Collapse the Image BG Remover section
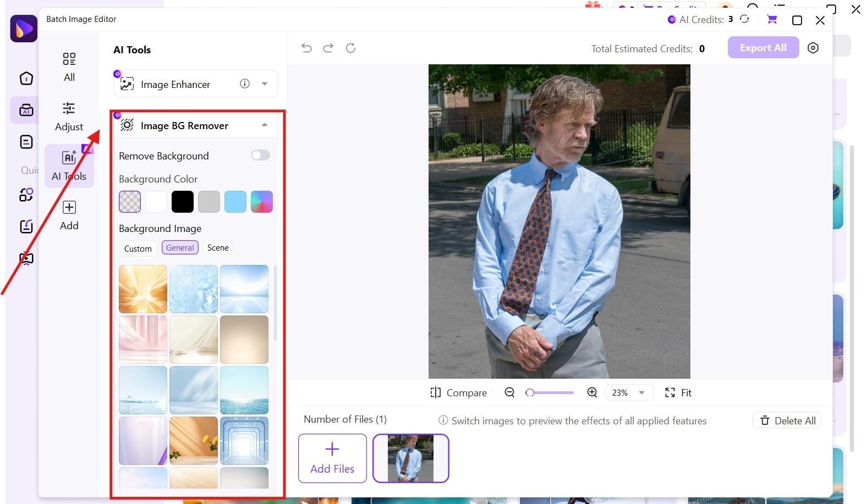This screenshot has width=867, height=504. [x=265, y=125]
